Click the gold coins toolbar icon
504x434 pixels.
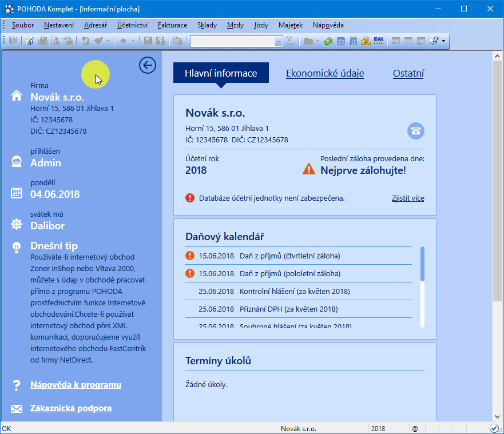point(366,41)
